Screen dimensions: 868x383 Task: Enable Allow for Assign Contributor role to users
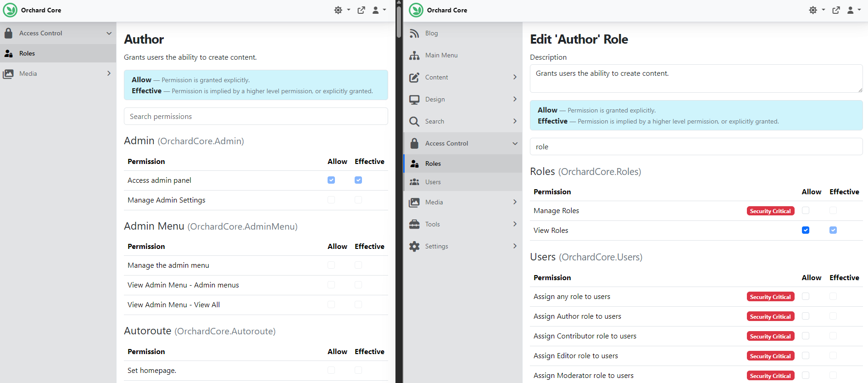(806, 336)
